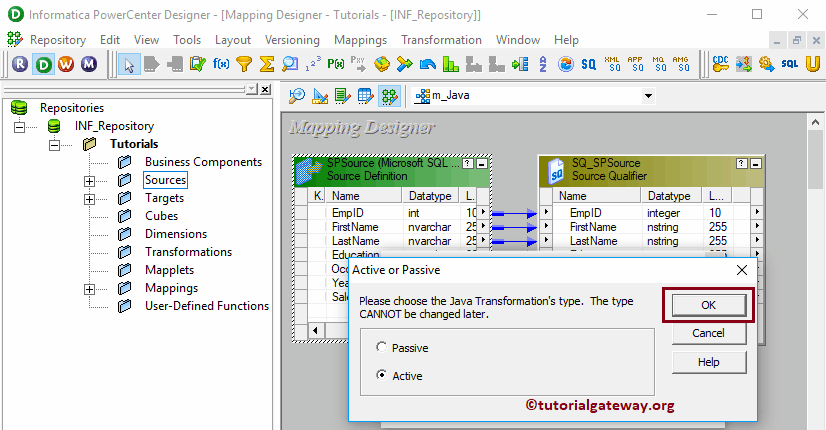Collapse the Tutorials folder node
826x430 pixels.
click(x=54, y=144)
